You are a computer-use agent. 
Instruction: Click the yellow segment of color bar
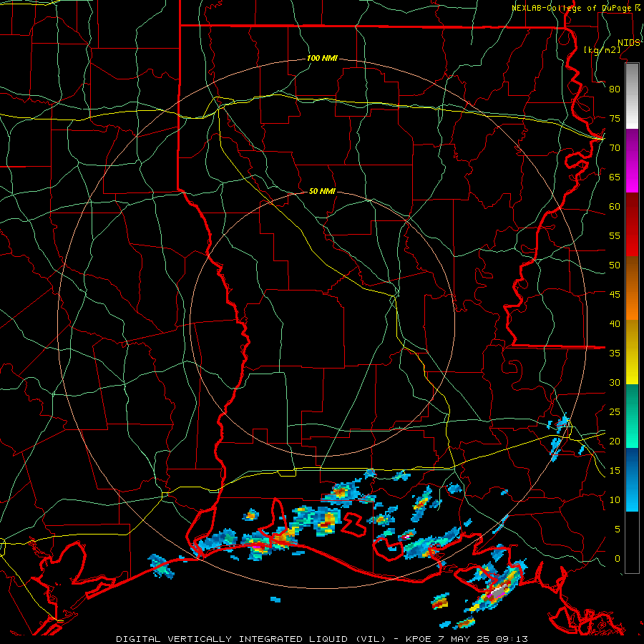632,352
